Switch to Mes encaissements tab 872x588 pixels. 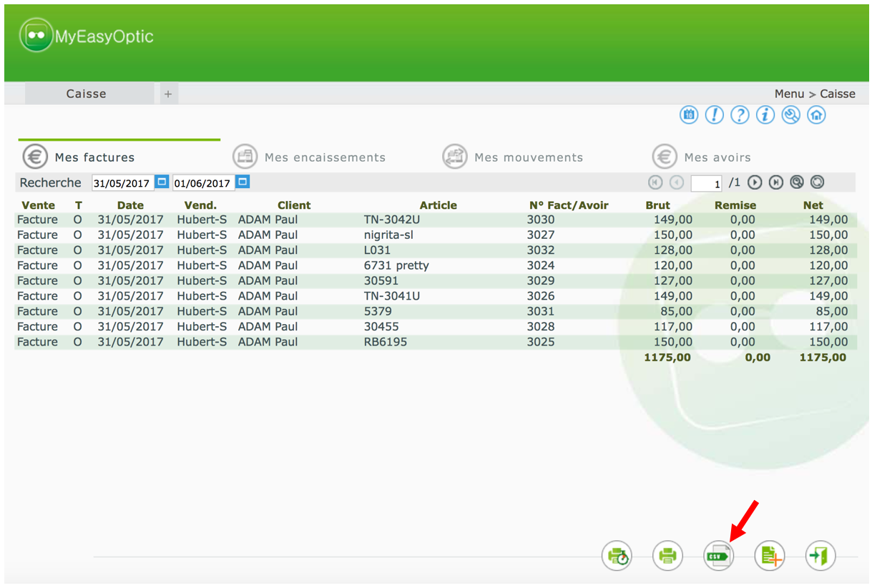point(325,157)
